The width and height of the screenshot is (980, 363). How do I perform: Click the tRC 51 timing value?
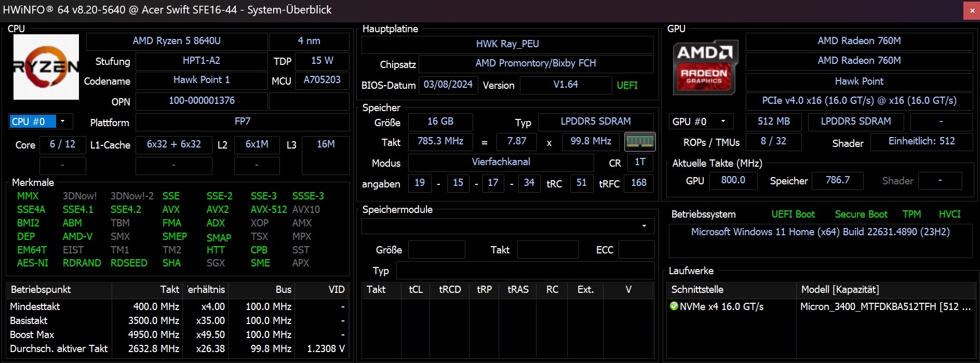[581, 183]
